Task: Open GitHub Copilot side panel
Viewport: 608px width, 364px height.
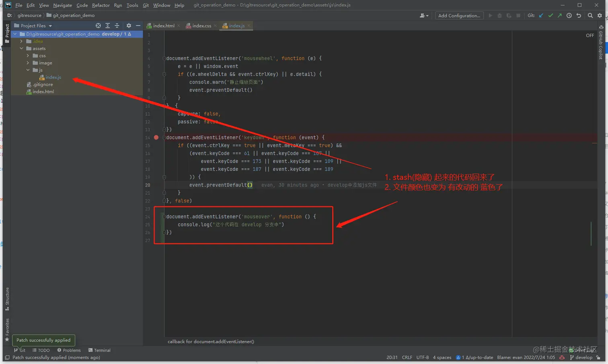Action: coord(601,43)
